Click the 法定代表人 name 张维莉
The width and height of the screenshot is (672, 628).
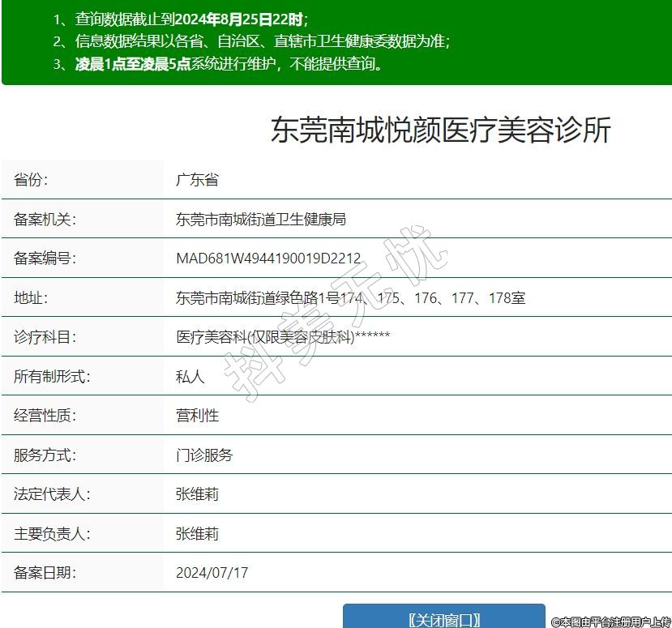click(x=198, y=494)
